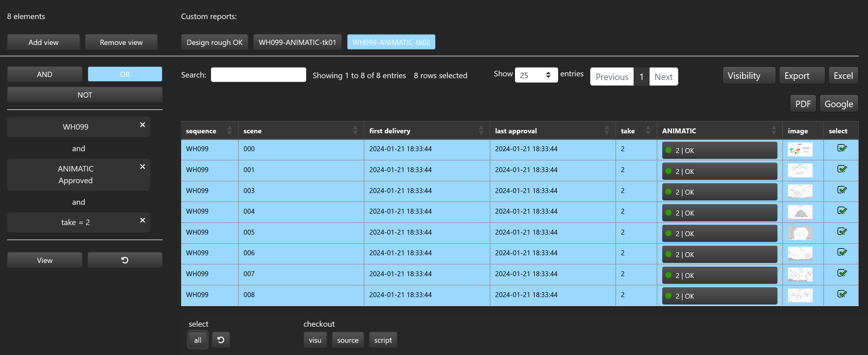Switch to WH099-ANIMATIC-tk01 custom report

tap(297, 42)
